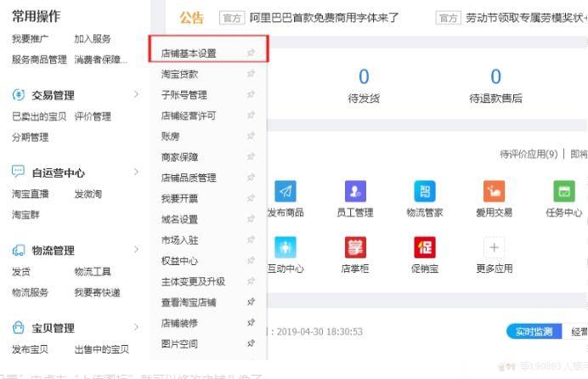Pin the 账房 menu entry
The height and width of the screenshot is (379, 588).
pos(251,136)
